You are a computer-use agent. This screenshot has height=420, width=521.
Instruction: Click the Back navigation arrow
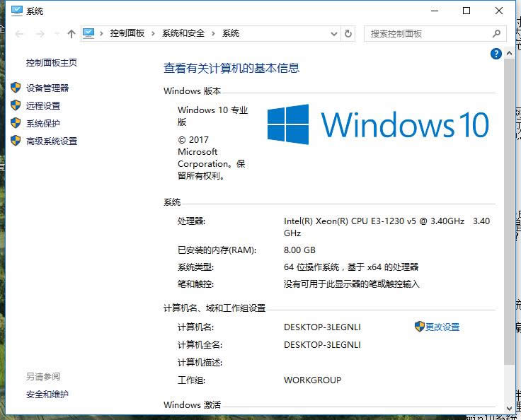[19, 33]
